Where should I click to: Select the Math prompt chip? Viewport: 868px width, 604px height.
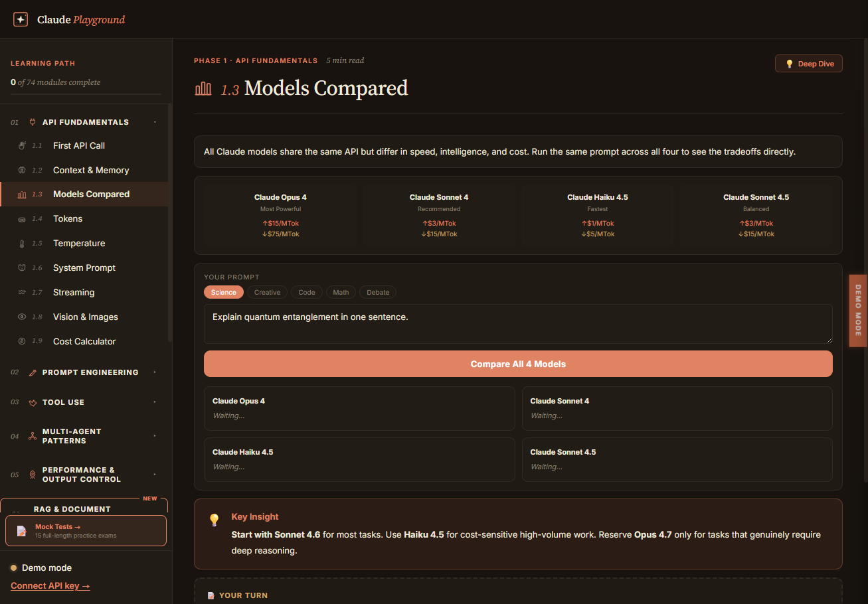[341, 292]
